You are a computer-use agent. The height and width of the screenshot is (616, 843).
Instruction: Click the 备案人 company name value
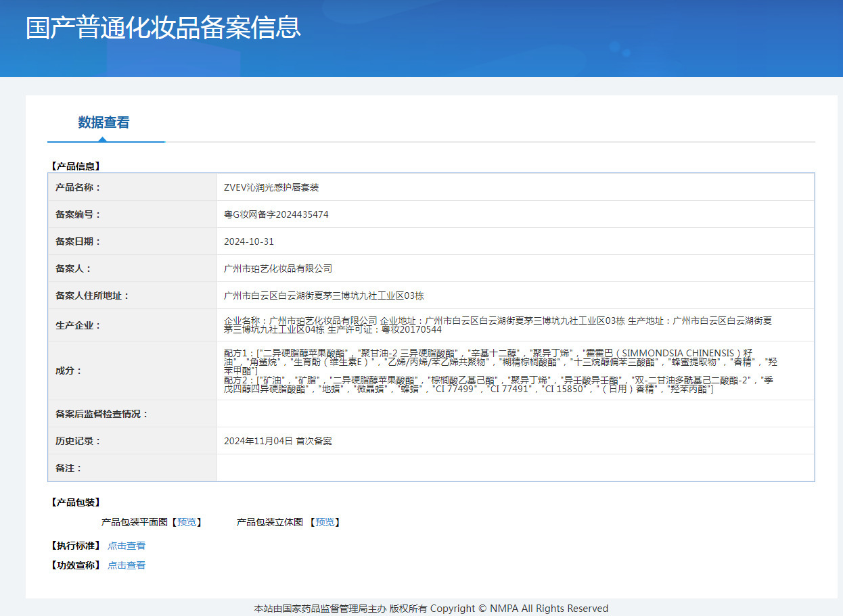278,268
